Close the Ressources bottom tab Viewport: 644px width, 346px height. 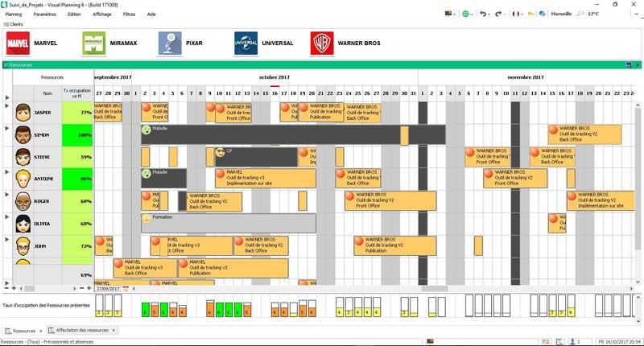41,331
